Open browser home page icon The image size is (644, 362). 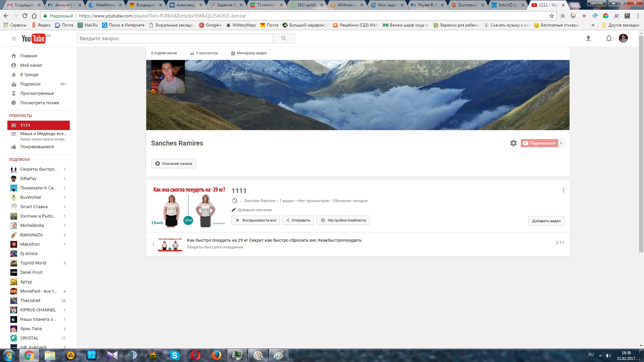34,16
